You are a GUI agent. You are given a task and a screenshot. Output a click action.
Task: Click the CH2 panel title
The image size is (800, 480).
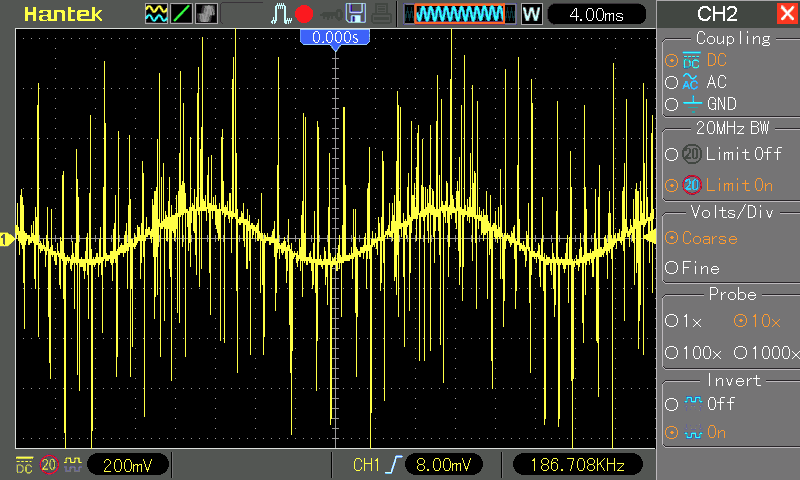tap(717, 14)
